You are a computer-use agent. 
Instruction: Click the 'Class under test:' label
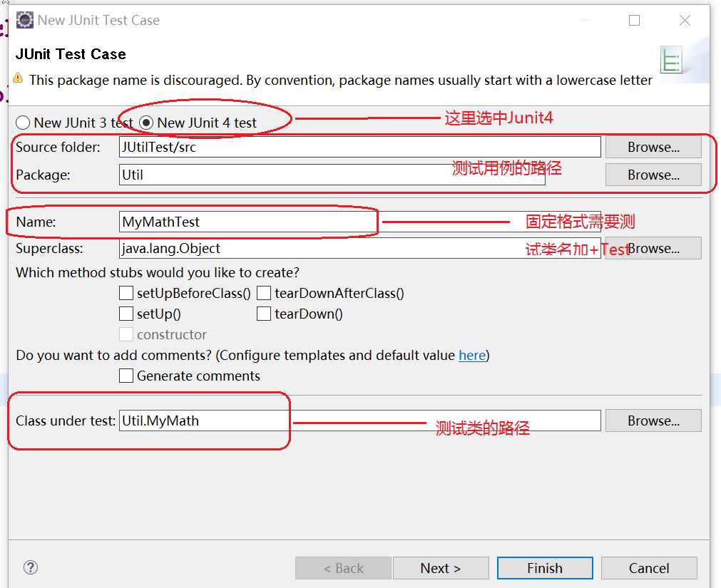click(x=66, y=421)
